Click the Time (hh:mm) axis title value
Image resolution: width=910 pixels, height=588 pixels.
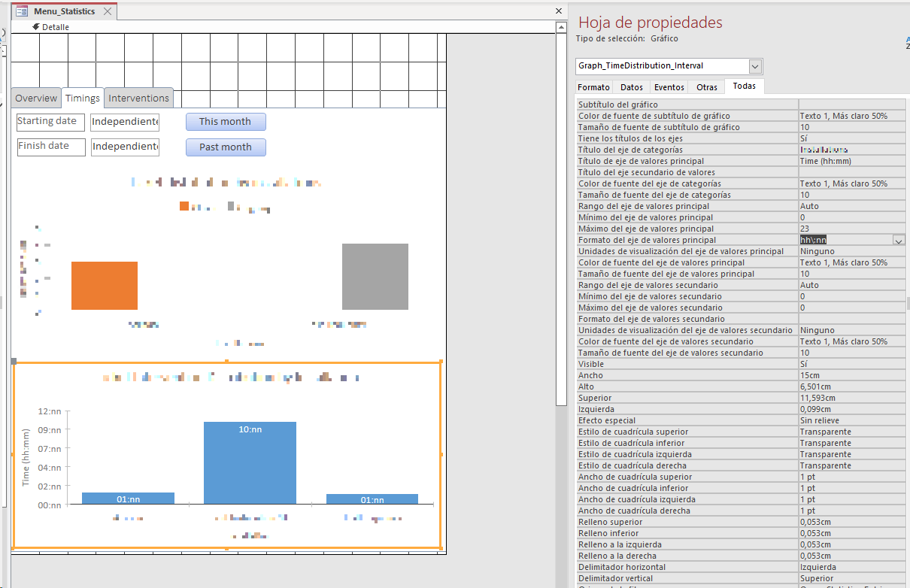(852, 161)
